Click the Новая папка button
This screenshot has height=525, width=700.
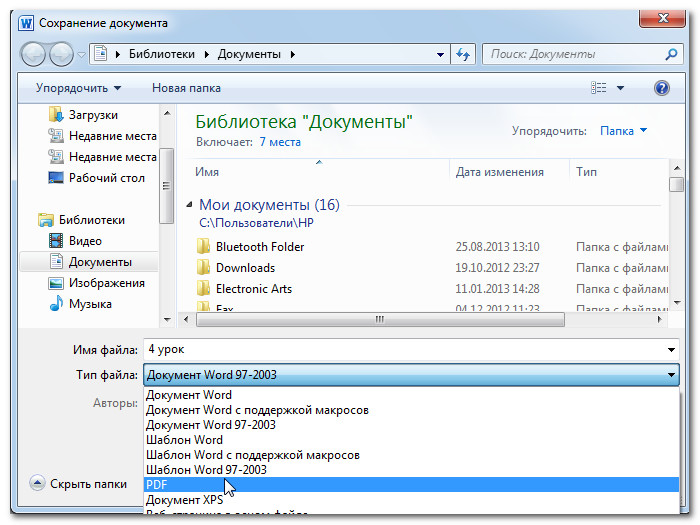pos(186,88)
